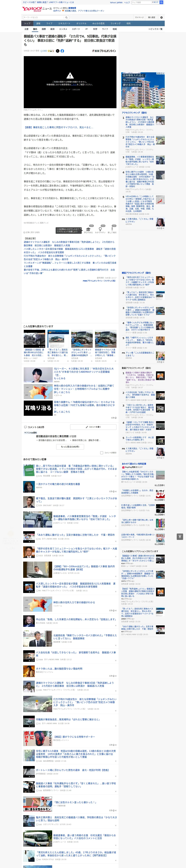Image resolution: width=186 pixels, height=868 pixels.
Task: Share the article on Facebook
Action: click(x=62, y=51)
